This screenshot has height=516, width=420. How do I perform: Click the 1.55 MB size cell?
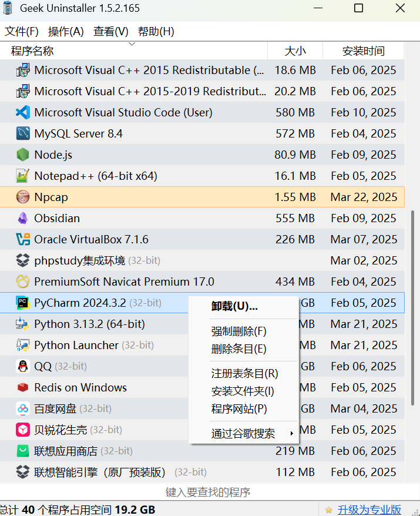coord(295,197)
